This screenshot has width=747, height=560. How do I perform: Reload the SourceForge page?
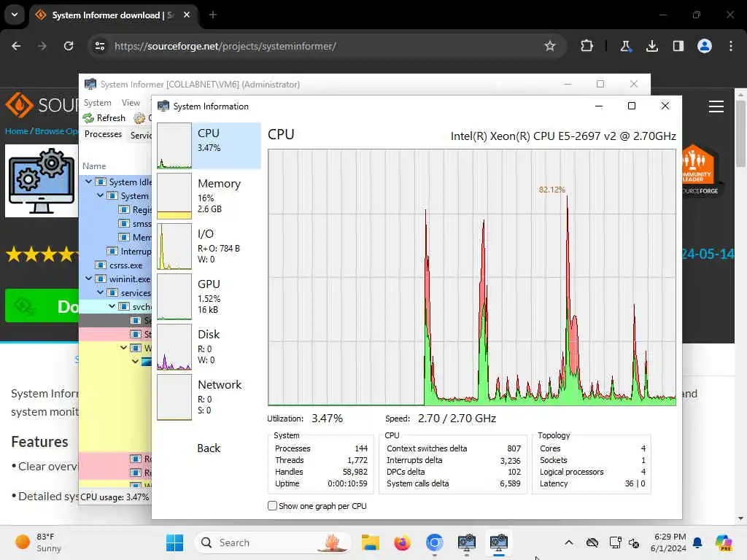(x=69, y=46)
